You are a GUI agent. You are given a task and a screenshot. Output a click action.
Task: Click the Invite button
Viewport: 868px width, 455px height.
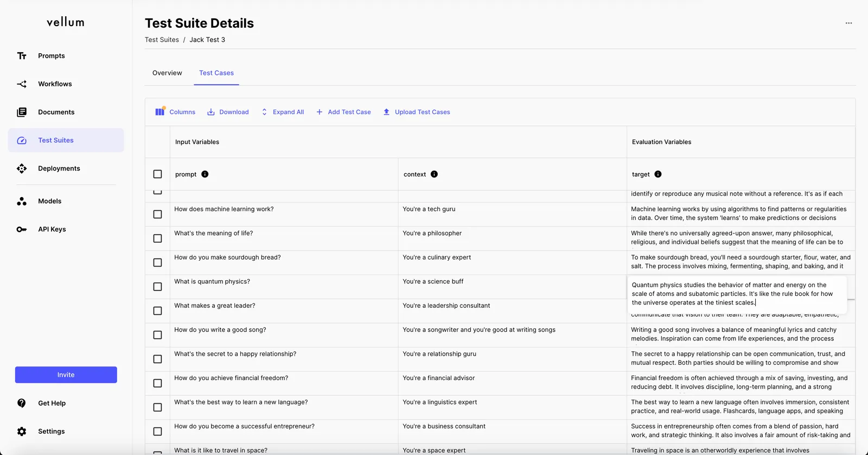tap(66, 375)
